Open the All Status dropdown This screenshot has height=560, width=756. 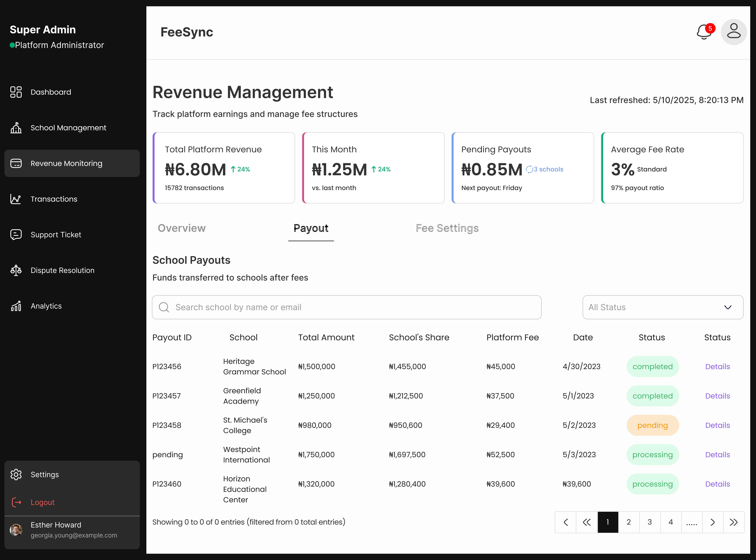(x=663, y=307)
